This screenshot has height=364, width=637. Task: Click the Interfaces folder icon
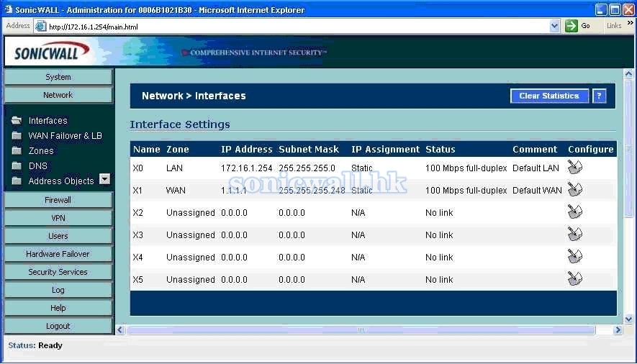tap(17, 120)
